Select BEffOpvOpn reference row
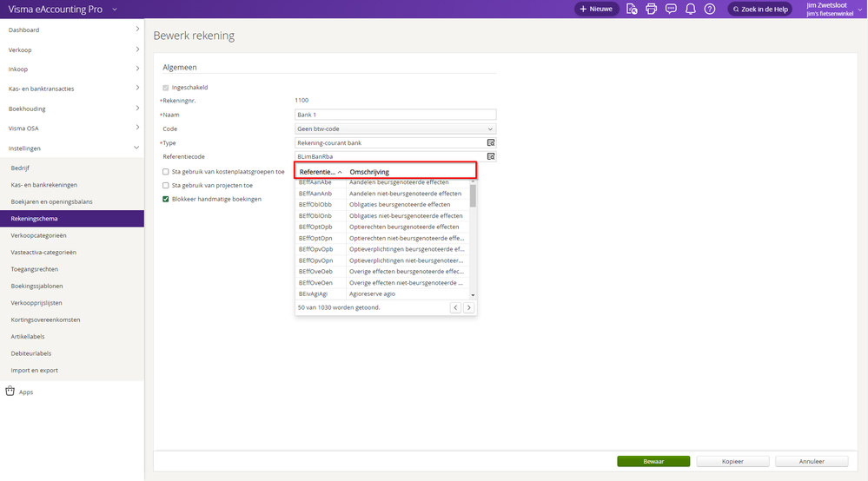 [x=382, y=260]
